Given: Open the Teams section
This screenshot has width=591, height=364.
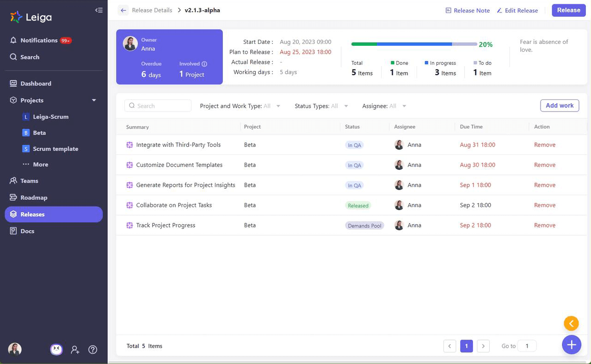Looking at the screenshot, I should point(30,180).
